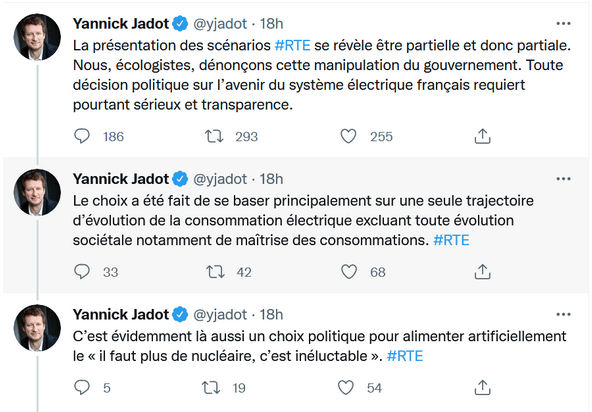This screenshot has height=412, width=592.
Task: Like the tweet with 54 likes
Action: click(x=345, y=387)
